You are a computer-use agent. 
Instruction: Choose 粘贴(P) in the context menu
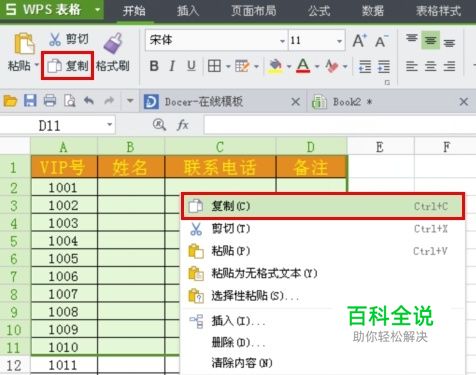[323, 251]
